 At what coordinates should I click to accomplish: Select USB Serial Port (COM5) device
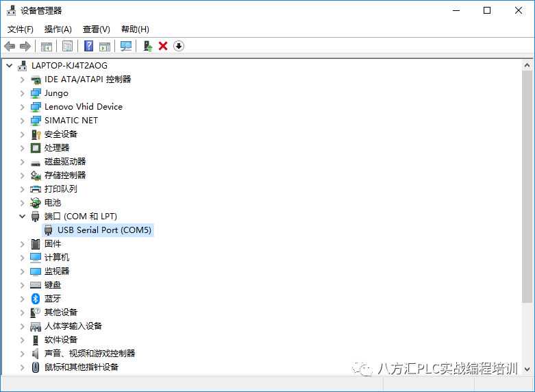pos(103,230)
